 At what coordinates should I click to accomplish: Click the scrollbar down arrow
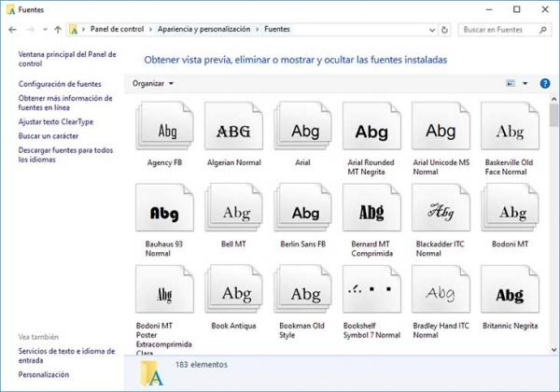(553, 350)
